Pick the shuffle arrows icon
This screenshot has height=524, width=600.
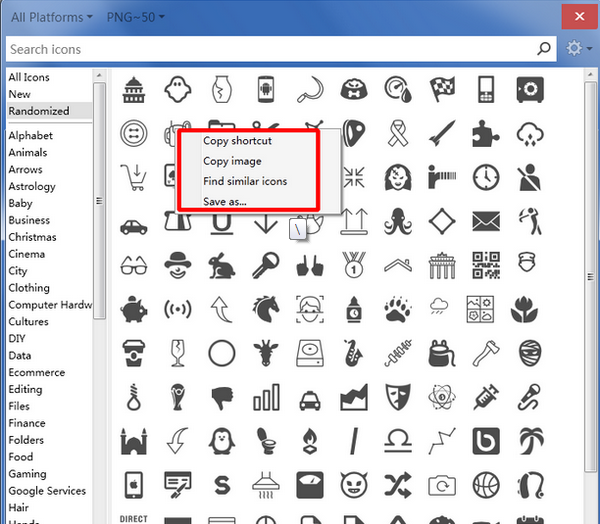(397, 485)
